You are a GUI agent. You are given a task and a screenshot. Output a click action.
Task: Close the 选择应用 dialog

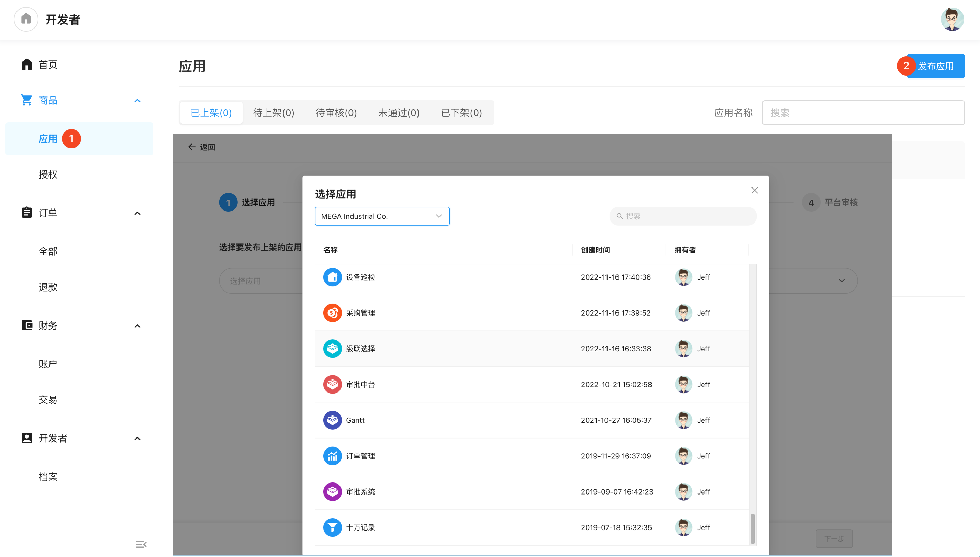(x=754, y=191)
